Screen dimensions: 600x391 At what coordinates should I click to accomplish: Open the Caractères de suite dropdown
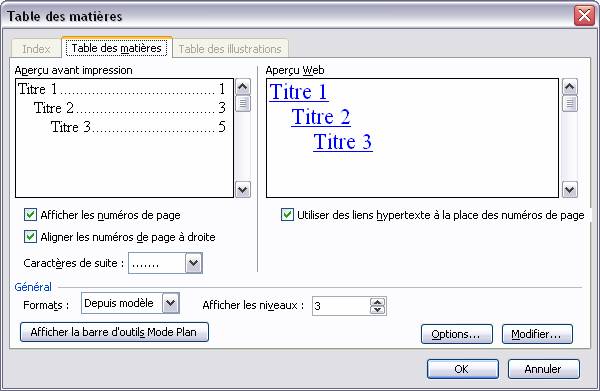(194, 263)
